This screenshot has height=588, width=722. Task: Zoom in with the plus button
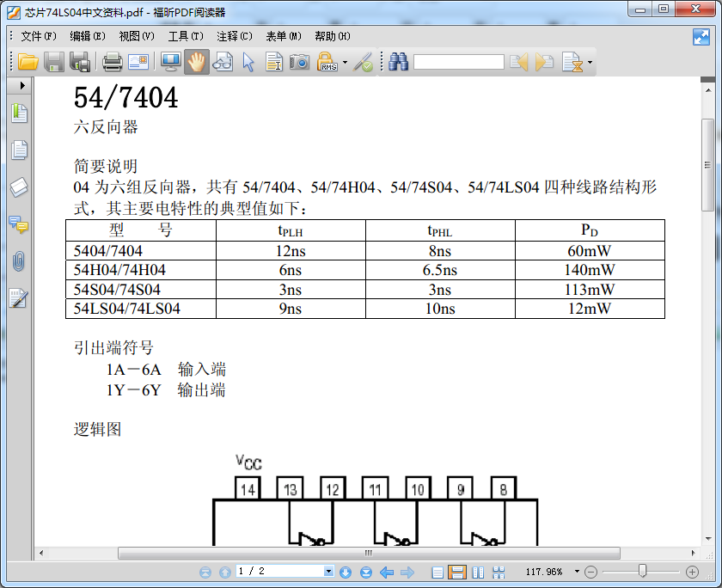692,573
